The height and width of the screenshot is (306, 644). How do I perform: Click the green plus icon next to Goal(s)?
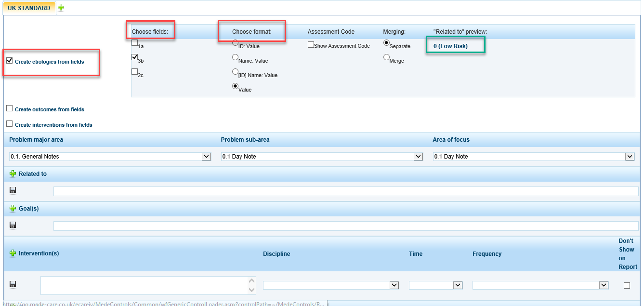13,209
